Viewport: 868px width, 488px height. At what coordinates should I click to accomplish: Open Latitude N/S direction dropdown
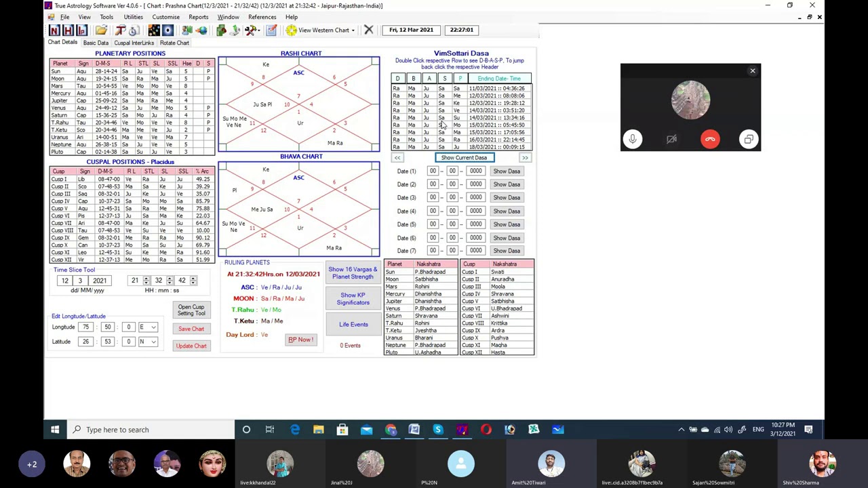pos(153,341)
